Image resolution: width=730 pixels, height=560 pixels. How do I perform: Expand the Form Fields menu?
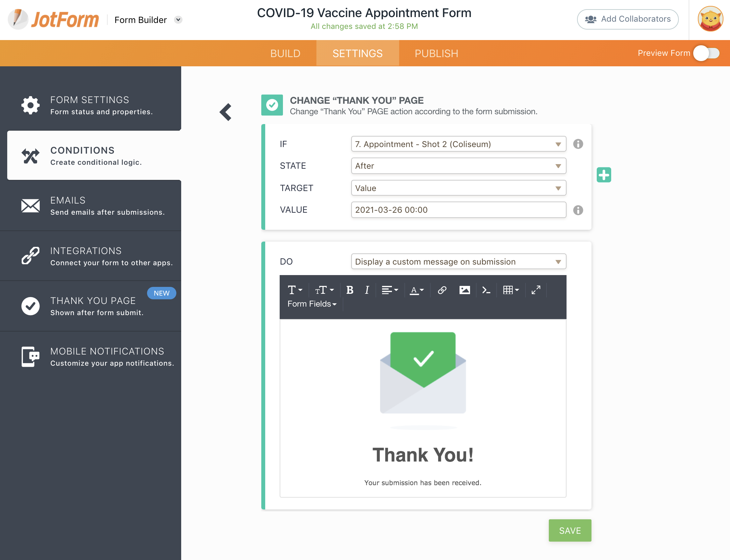(x=312, y=304)
